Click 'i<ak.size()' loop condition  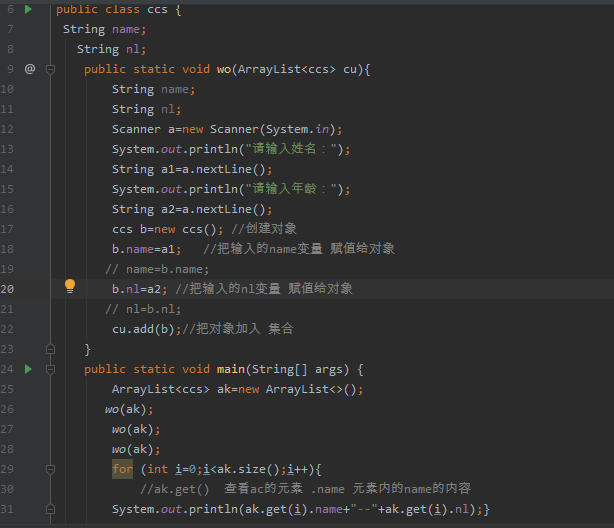(241, 469)
